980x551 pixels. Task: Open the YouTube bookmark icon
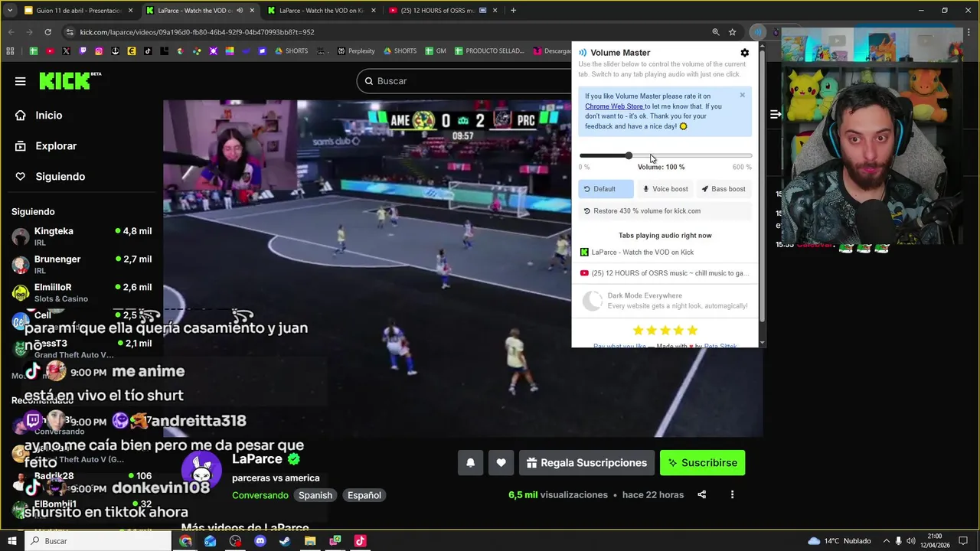pos(50,51)
